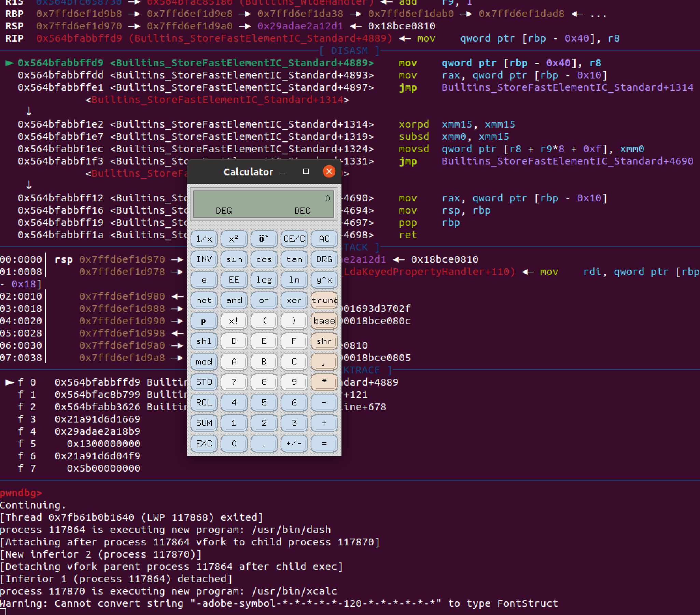The width and height of the screenshot is (700, 615).
Task: Click the ln key
Action: [x=294, y=280]
